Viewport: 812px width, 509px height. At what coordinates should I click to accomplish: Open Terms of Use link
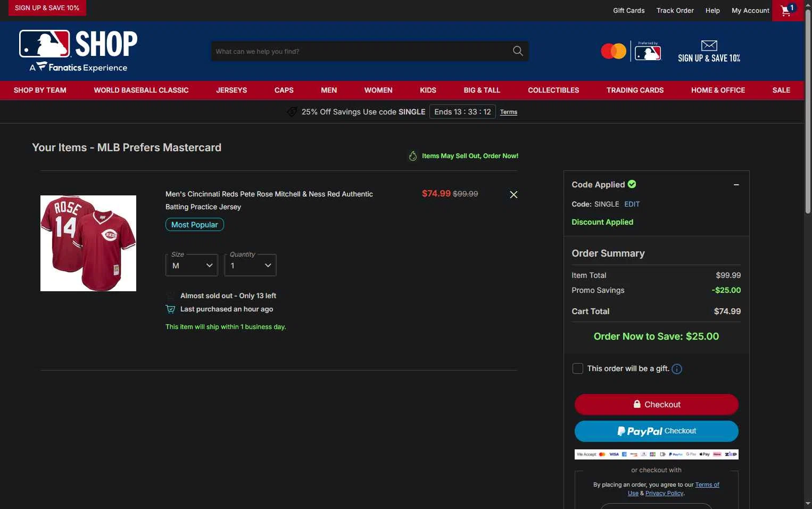point(707,485)
